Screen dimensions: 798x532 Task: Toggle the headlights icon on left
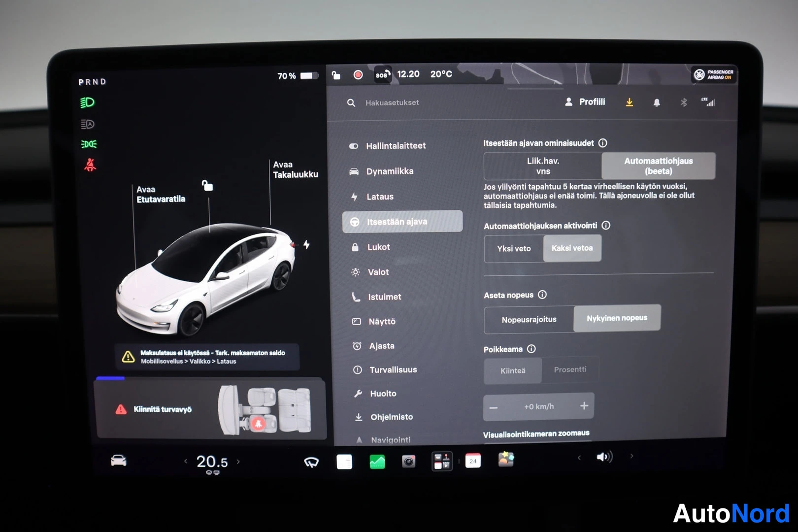88,102
